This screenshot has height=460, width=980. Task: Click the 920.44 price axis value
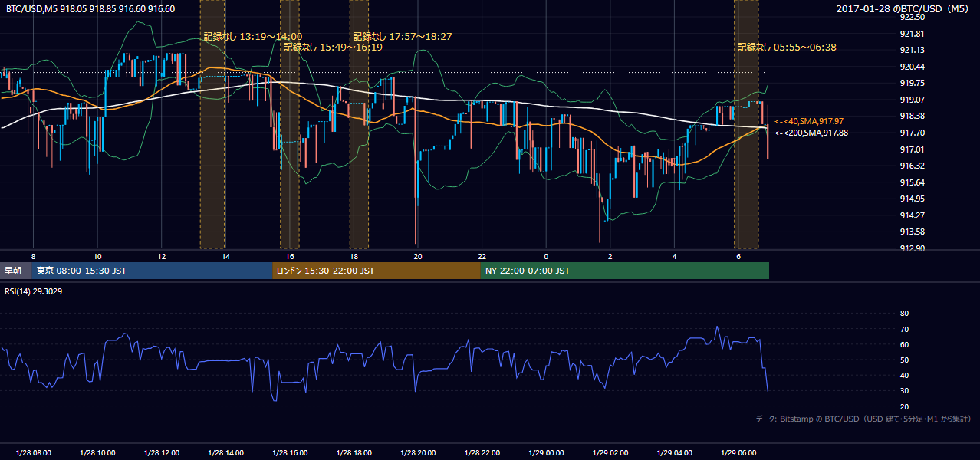pos(912,67)
